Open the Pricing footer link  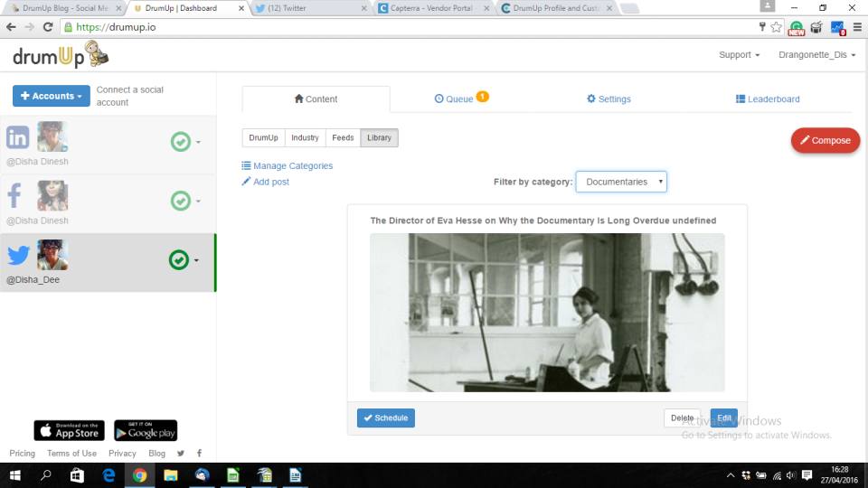pyautogui.click(x=22, y=453)
